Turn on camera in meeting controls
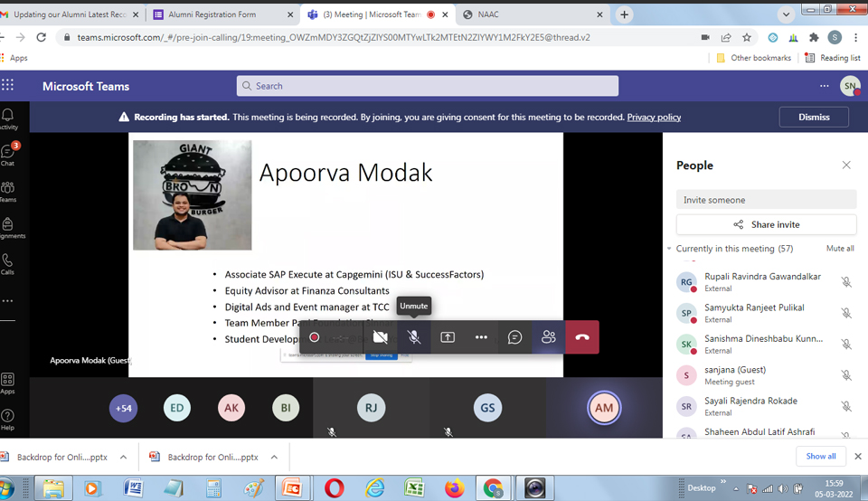The image size is (868, 501). click(x=381, y=337)
